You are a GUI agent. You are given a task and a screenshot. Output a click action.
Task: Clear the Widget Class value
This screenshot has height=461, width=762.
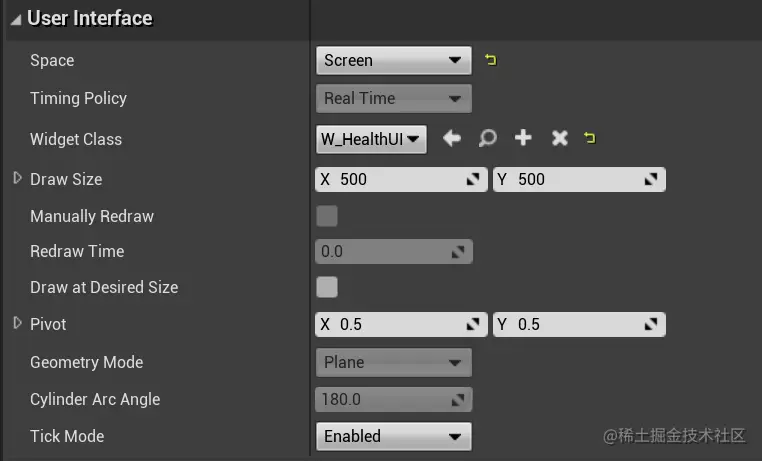[x=559, y=138]
